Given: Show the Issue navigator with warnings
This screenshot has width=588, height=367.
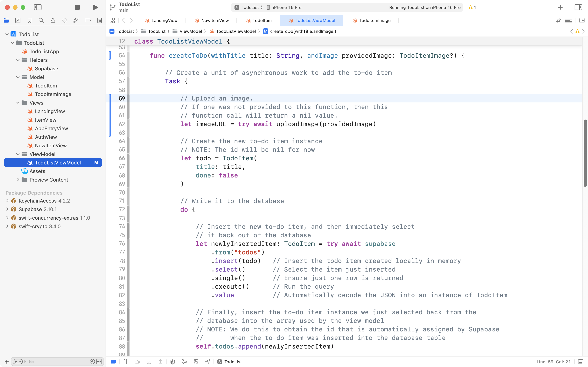Looking at the screenshot, I should coord(53,20).
